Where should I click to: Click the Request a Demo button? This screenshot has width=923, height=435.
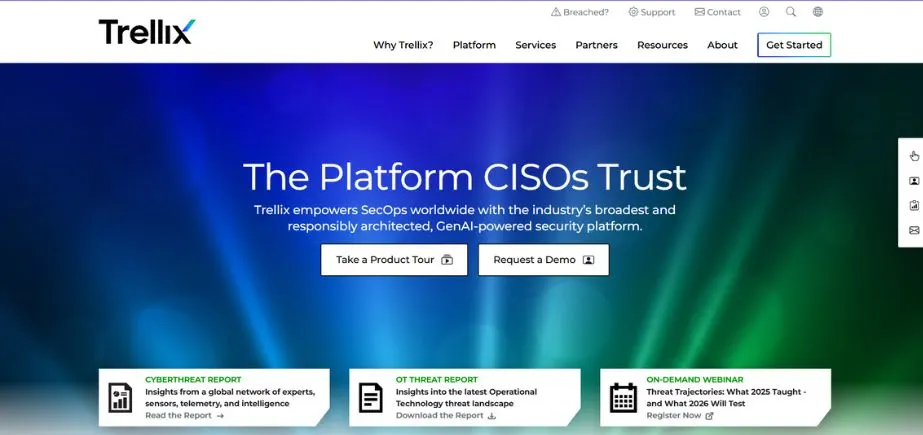pos(543,260)
